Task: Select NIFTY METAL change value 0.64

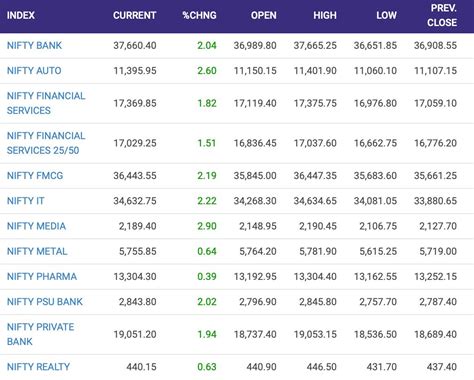Action: tap(207, 251)
